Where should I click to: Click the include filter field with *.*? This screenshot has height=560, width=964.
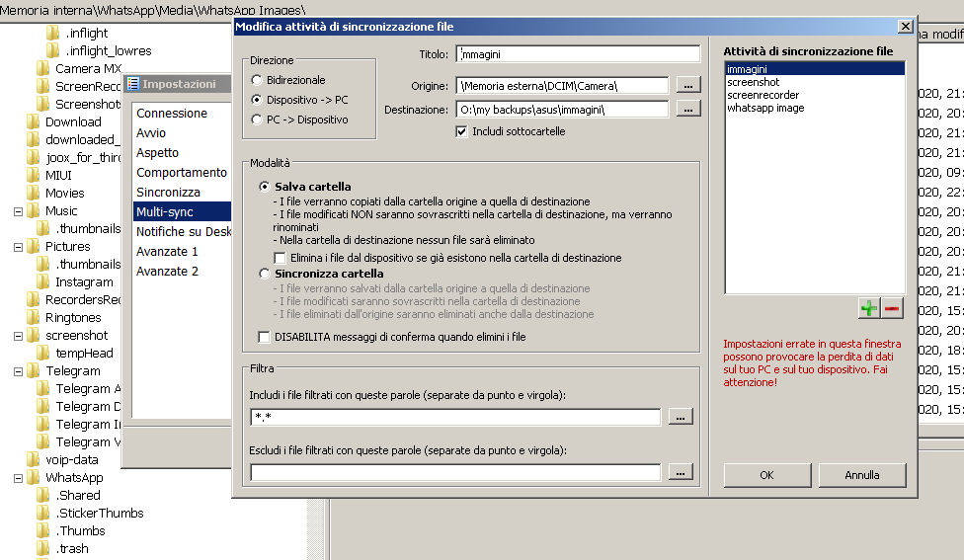(455, 417)
